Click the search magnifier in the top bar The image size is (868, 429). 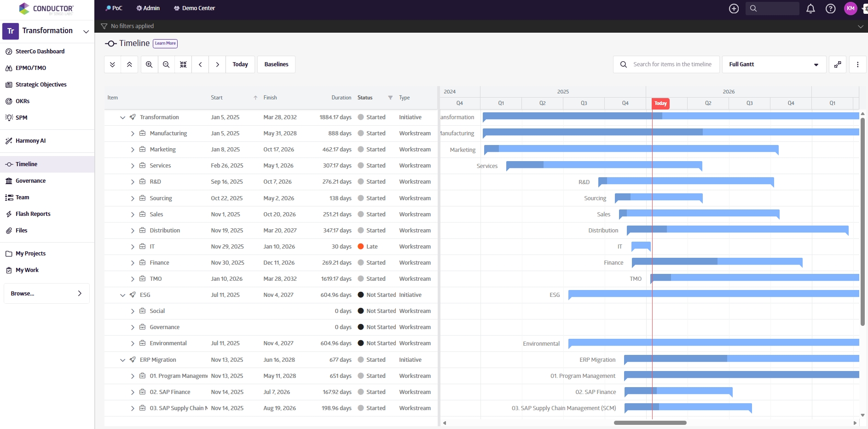[x=753, y=8]
